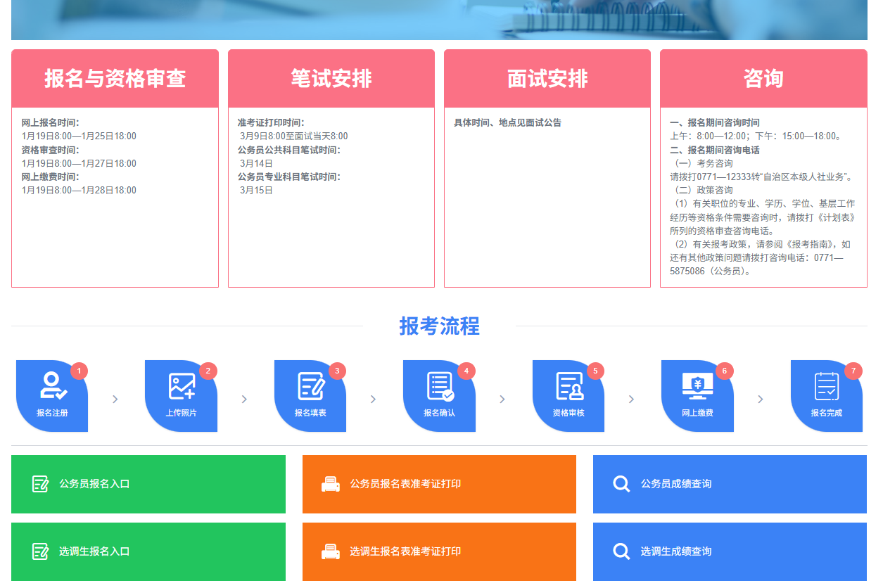Open 公务员报名表准考证打印
The image size is (883, 588).
click(x=439, y=484)
